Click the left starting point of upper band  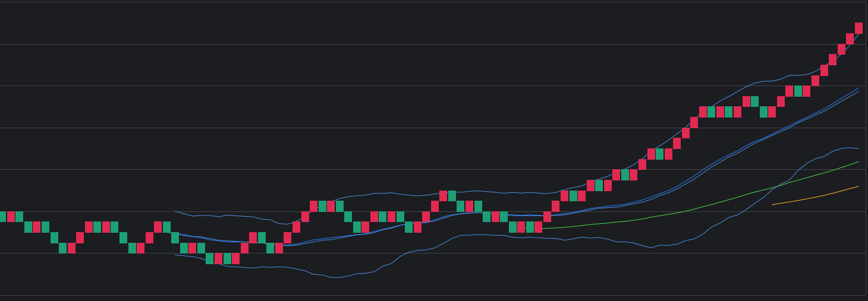[175, 211]
